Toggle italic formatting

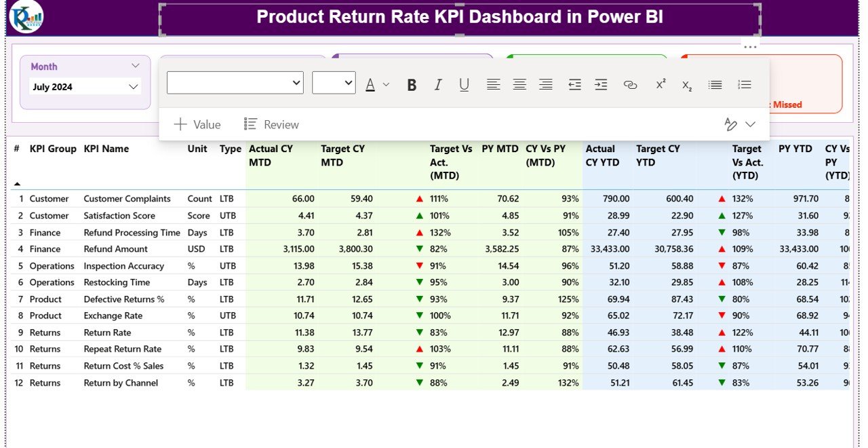coord(437,84)
